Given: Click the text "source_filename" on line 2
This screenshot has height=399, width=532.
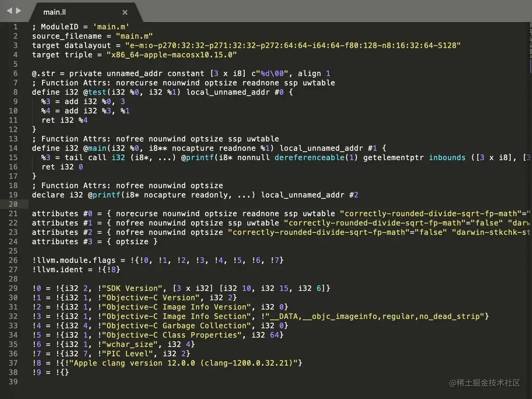Looking at the screenshot, I should pyautogui.click(x=66, y=36).
